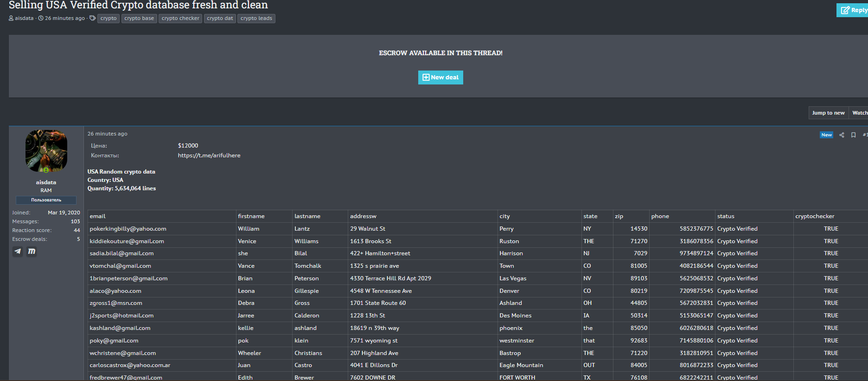Open the "crypto base" tag
868x381 pixels.
(x=139, y=19)
